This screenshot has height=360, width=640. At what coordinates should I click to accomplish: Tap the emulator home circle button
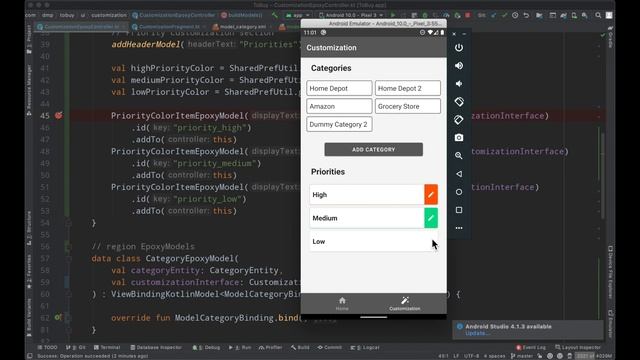(459, 192)
